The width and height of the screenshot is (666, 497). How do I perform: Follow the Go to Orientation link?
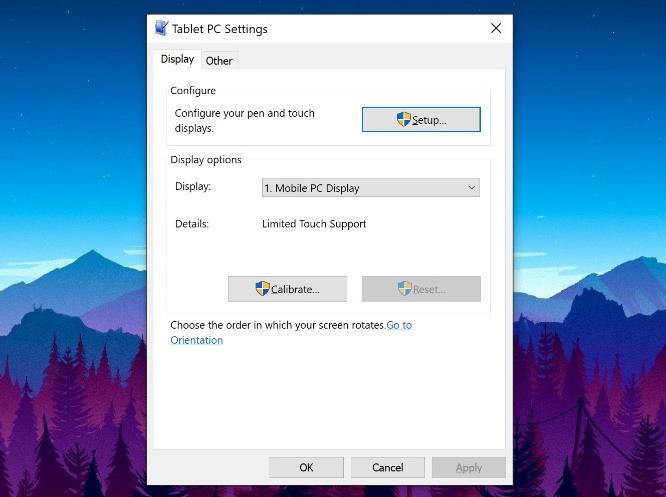click(291, 333)
